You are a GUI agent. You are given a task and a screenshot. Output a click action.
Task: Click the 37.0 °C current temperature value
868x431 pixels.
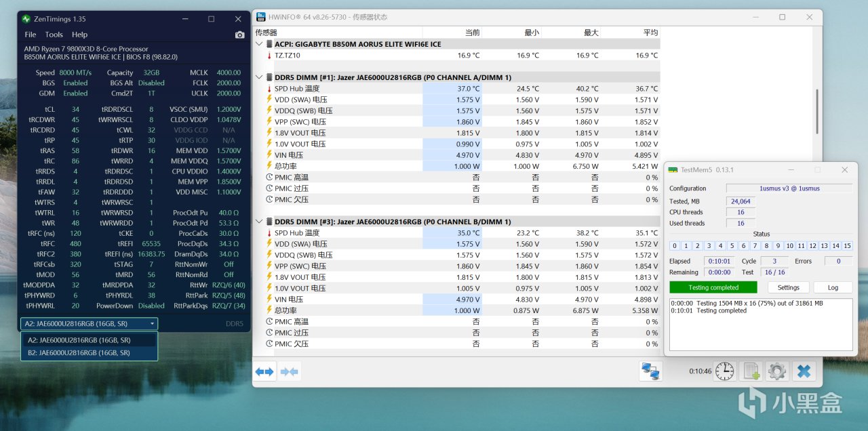(x=468, y=88)
